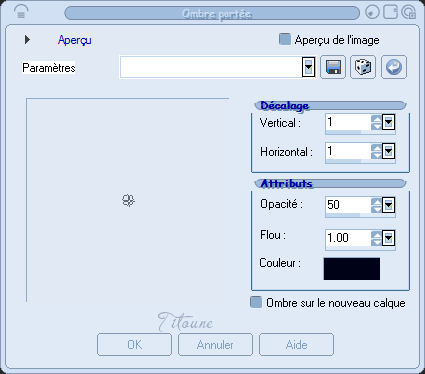Click the Opacité spinner arrows
This screenshot has width=425, height=374.
(376, 205)
